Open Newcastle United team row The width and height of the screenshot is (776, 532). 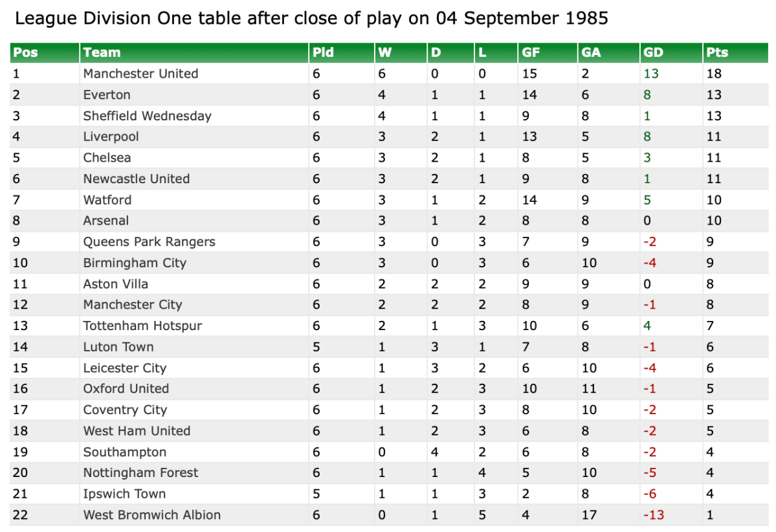[x=136, y=179]
